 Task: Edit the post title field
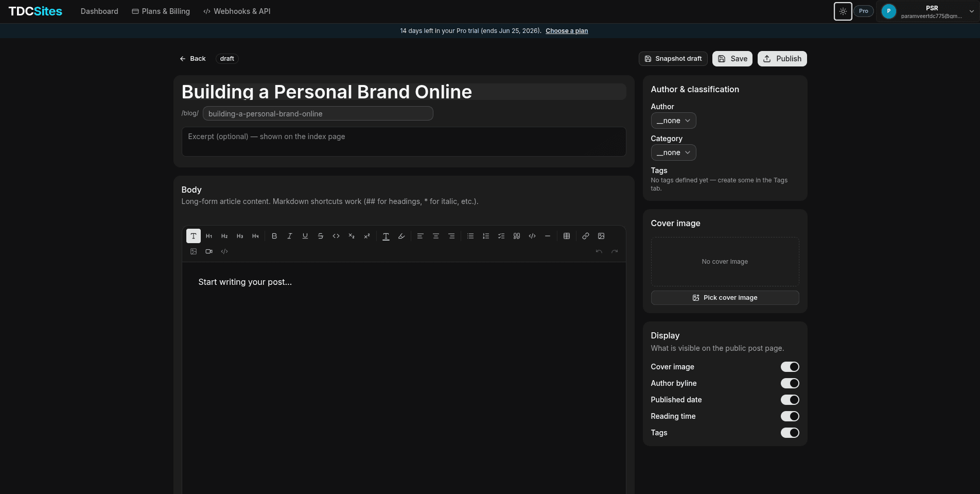coord(404,92)
